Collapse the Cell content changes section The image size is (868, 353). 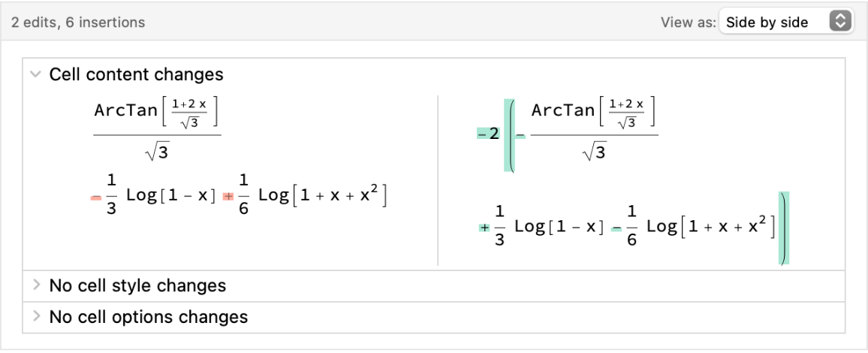point(35,74)
